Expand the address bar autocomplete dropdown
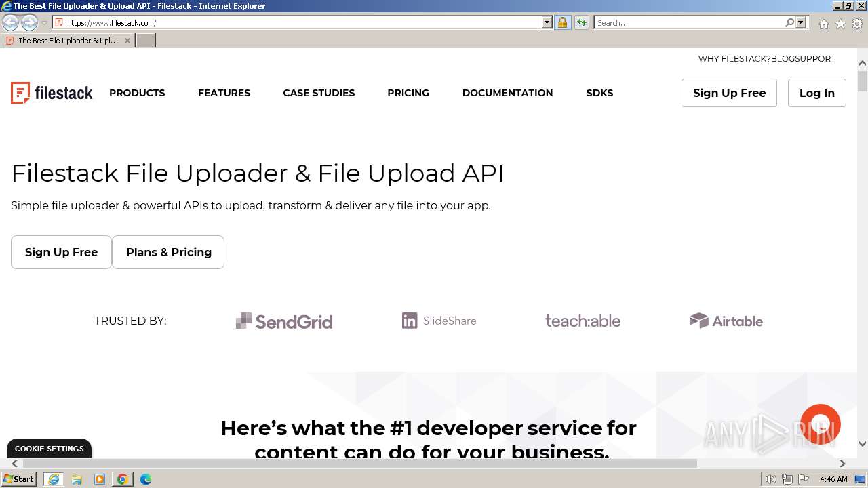This screenshot has width=868, height=488. (x=547, y=22)
